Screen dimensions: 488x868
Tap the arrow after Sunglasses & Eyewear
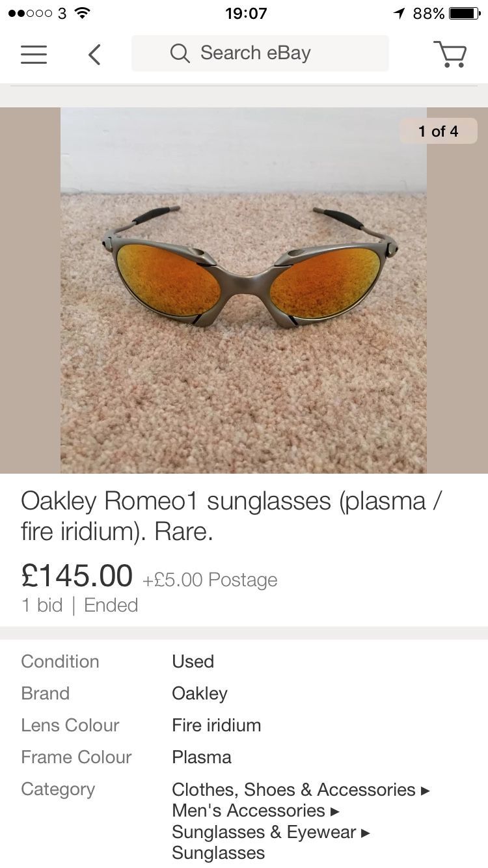coord(366,833)
